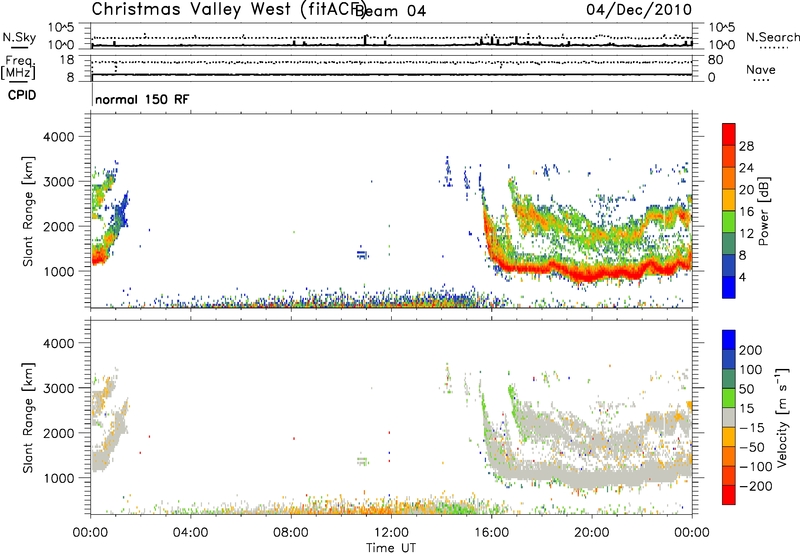800x554 pixels.
Task: Click the 'Christmas Valley West (fitACF)' plot title
Action: click(229, 9)
